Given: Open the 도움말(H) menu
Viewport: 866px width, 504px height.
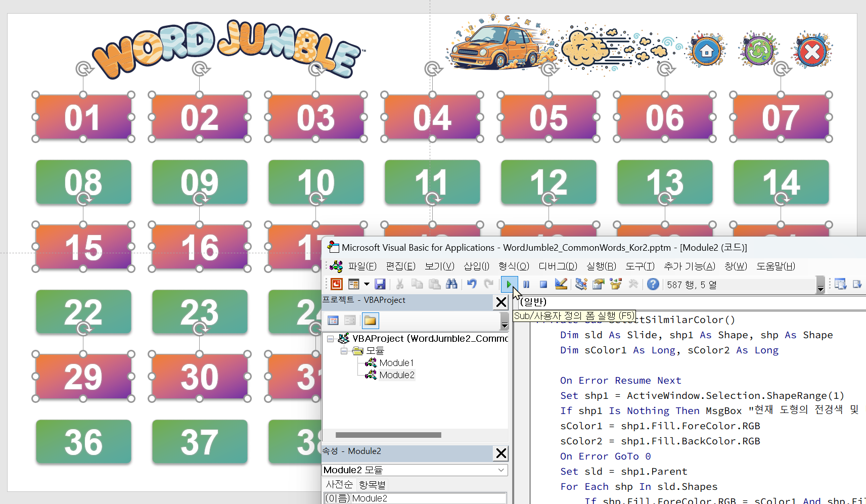Looking at the screenshot, I should coord(776,266).
